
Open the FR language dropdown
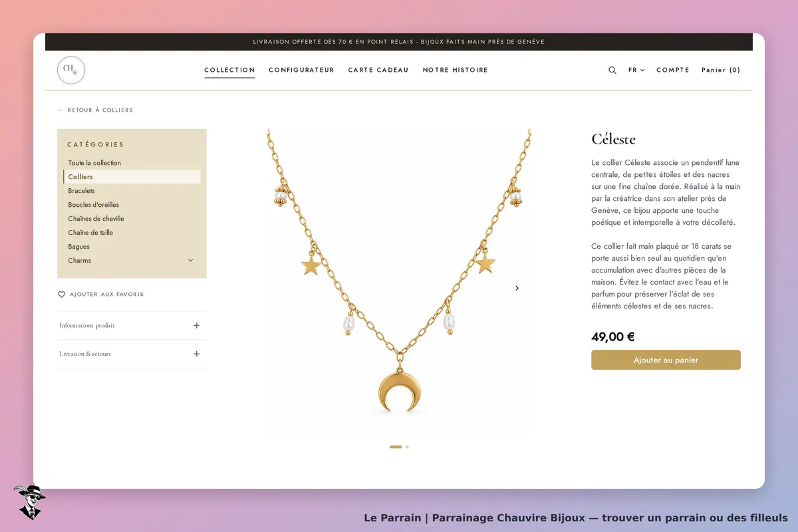pos(636,70)
